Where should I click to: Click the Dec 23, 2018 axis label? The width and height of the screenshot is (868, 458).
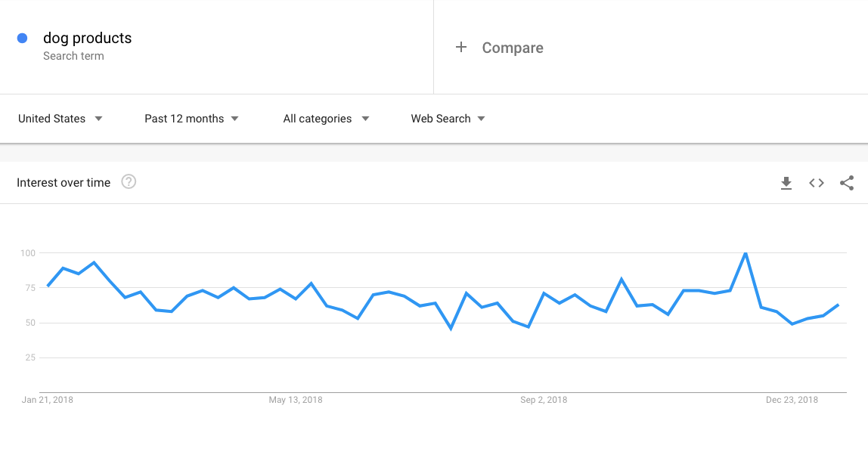point(792,400)
